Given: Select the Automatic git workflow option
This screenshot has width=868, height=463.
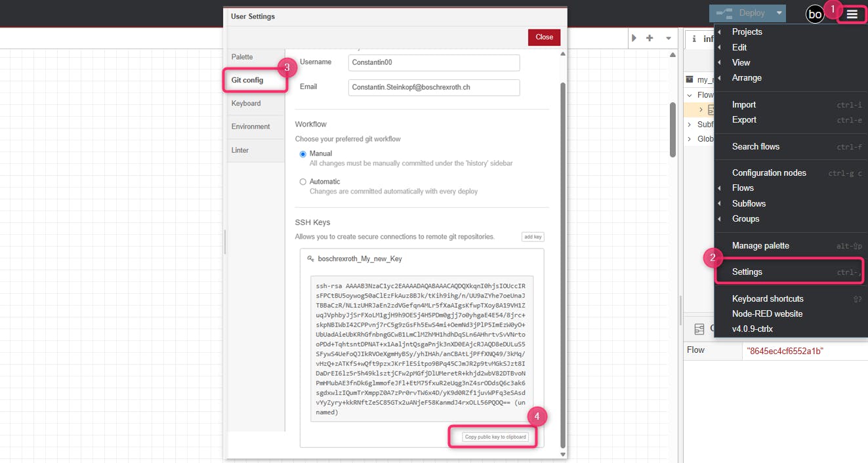Looking at the screenshot, I should (x=303, y=182).
